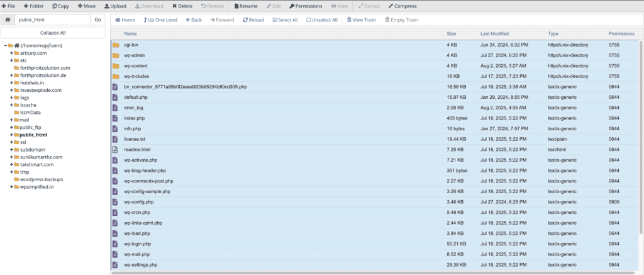The height and width of the screenshot is (275, 644).
Task: Click the Compress toolbar button
Action: (x=402, y=6)
